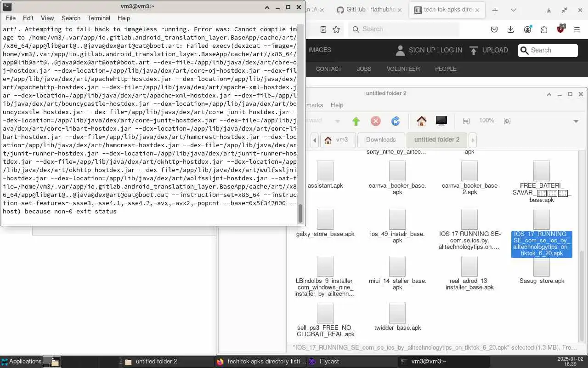Close the tech-tok-apks browser tab
588x368 pixels.
click(x=477, y=10)
